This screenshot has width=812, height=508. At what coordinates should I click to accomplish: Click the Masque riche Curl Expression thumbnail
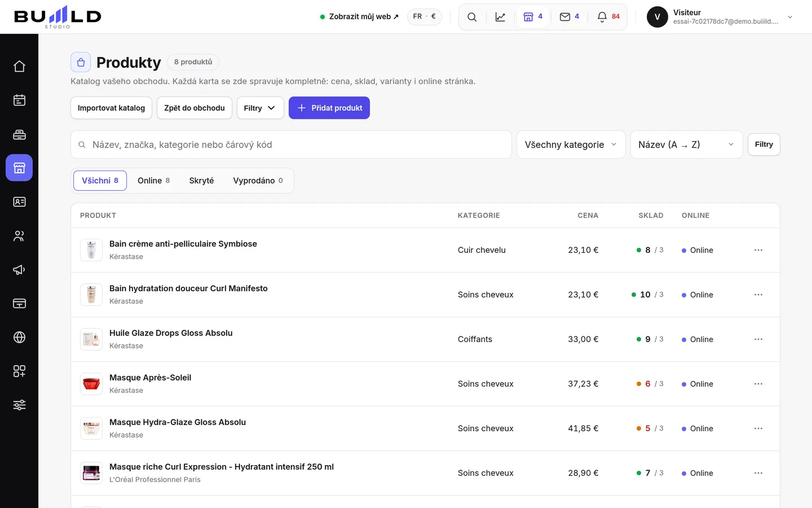91,473
